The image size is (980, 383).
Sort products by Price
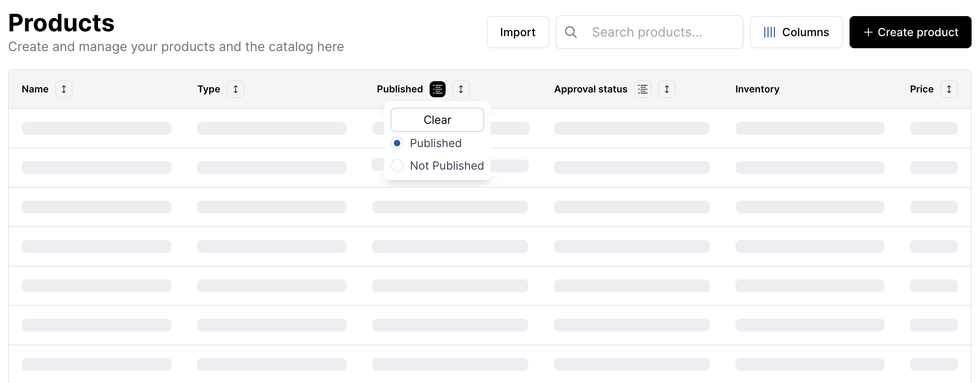pyautogui.click(x=949, y=89)
